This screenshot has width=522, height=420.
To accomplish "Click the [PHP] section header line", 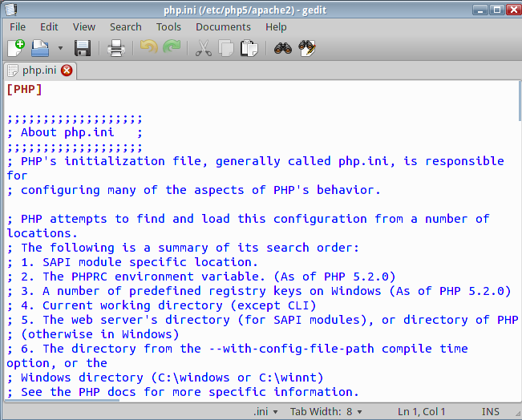I will 25,89.
